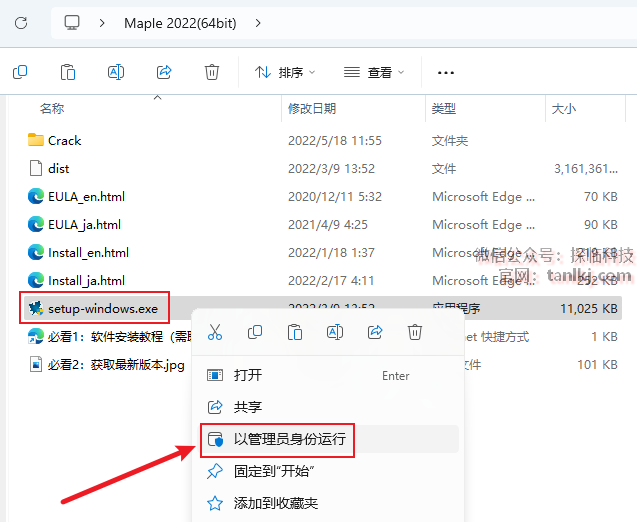Open the three-dots more options menu

pyautogui.click(x=446, y=73)
